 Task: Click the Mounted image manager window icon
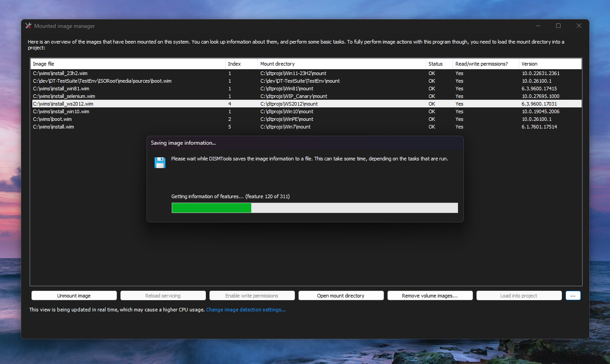(x=28, y=26)
